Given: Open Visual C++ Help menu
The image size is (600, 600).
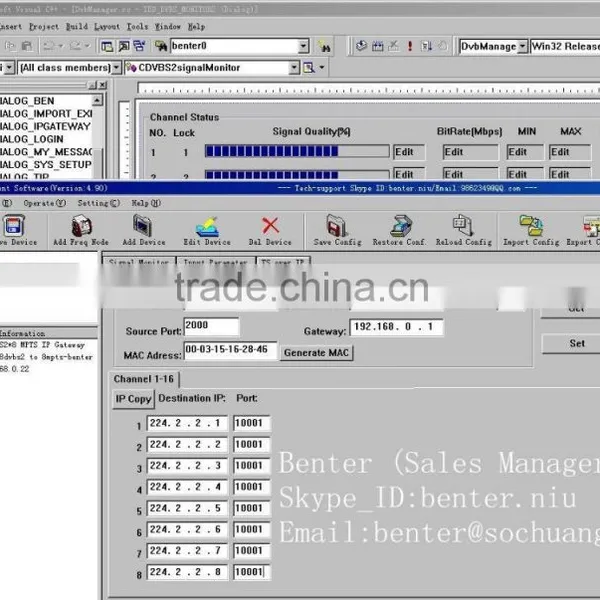Looking at the screenshot, I should pos(196,26).
